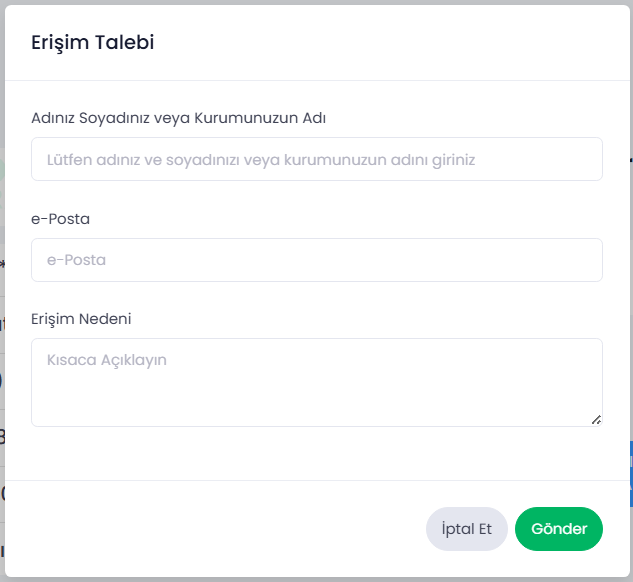Viewport: 633px width, 582px height.
Task: Click the word Gönder on the green button
Action: pos(559,529)
